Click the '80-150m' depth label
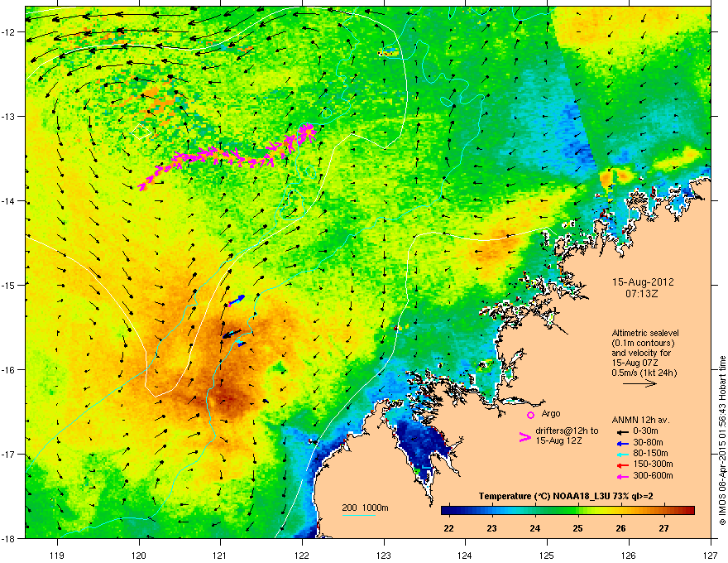 [x=650, y=454]
